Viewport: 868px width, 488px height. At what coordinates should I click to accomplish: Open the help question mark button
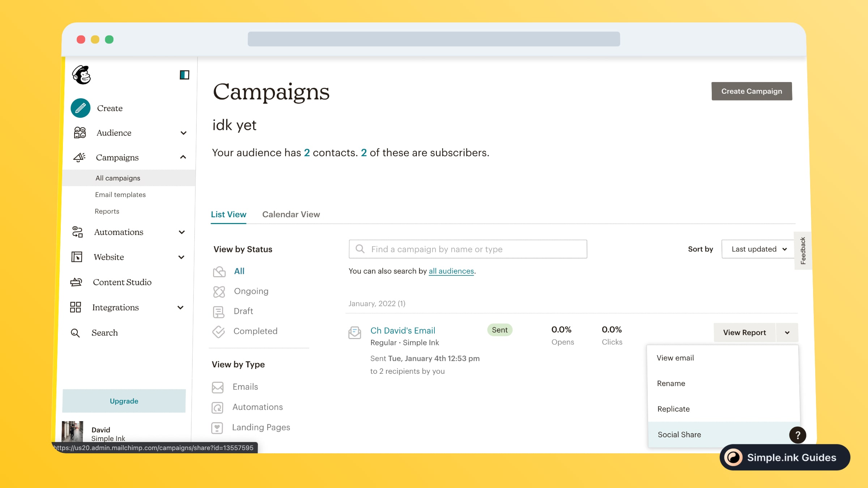797,435
